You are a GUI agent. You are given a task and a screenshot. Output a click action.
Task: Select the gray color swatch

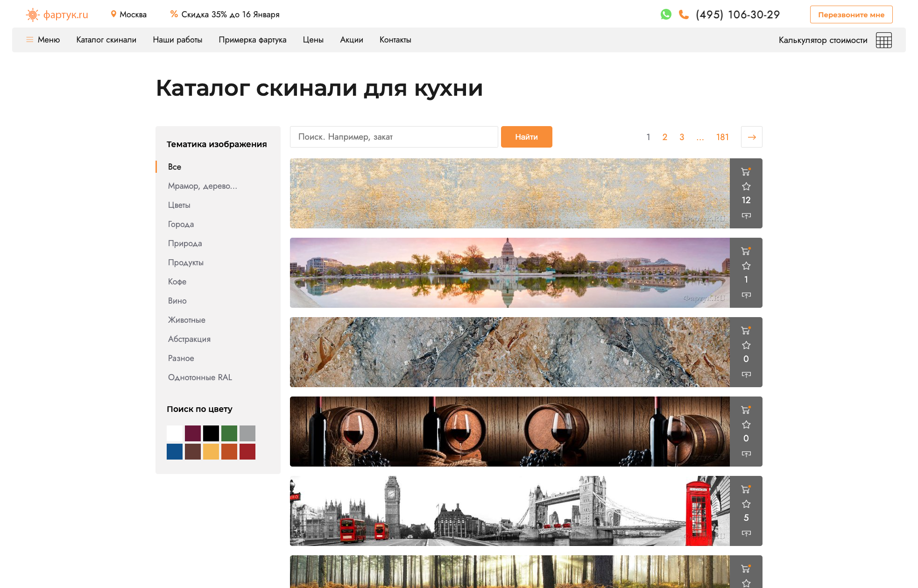pyautogui.click(x=247, y=433)
